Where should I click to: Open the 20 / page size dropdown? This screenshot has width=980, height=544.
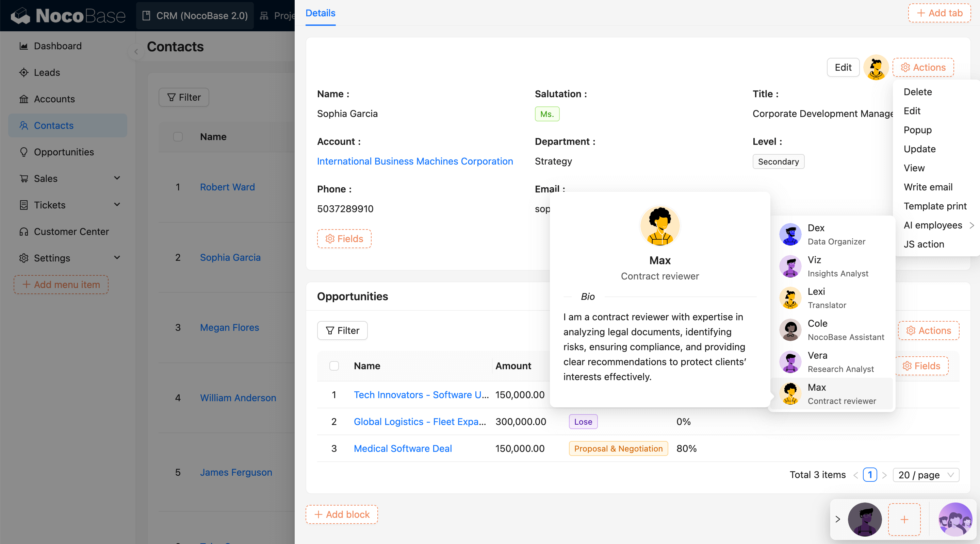926,475
